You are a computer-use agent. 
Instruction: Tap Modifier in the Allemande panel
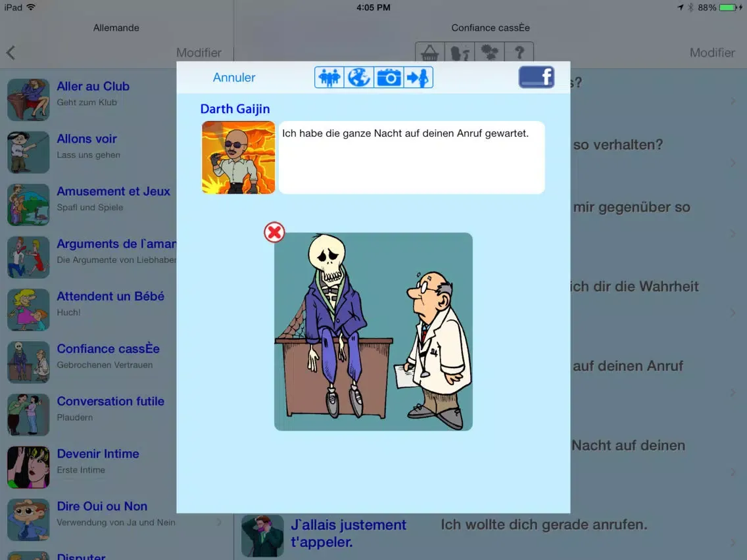pyautogui.click(x=199, y=53)
